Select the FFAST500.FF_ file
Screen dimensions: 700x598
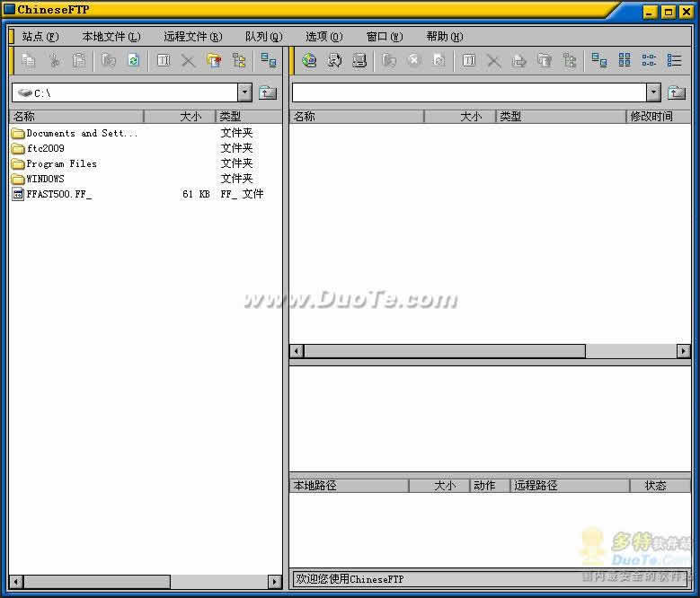pos(52,194)
